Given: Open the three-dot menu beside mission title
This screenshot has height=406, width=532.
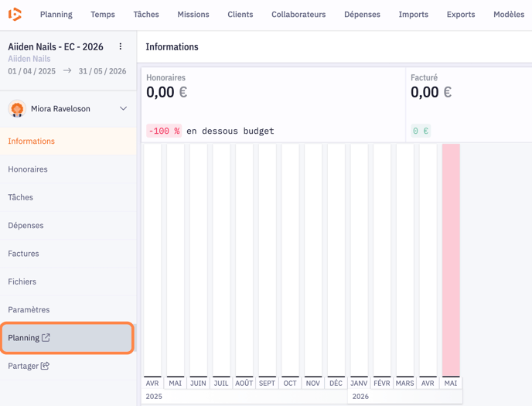Looking at the screenshot, I should [121, 47].
